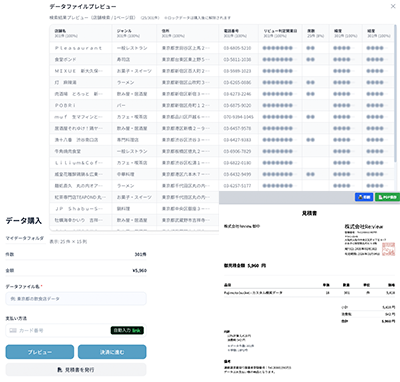The width and height of the screenshot is (400, 382).
Task: Select the Pleasaurant store name cell
Action: click(x=81, y=48)
